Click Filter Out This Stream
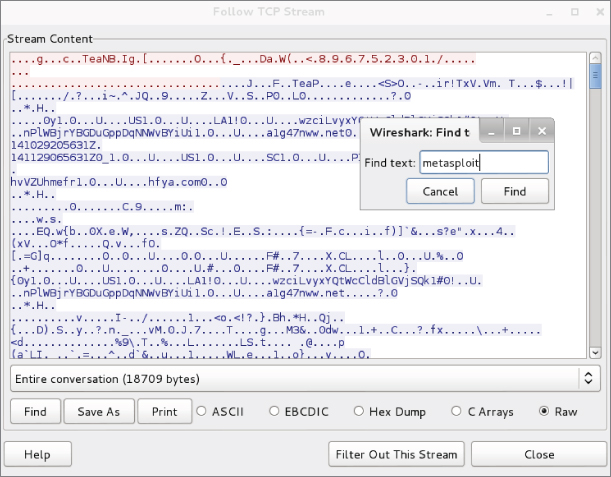Screen dimensions: 611x477 396,454
